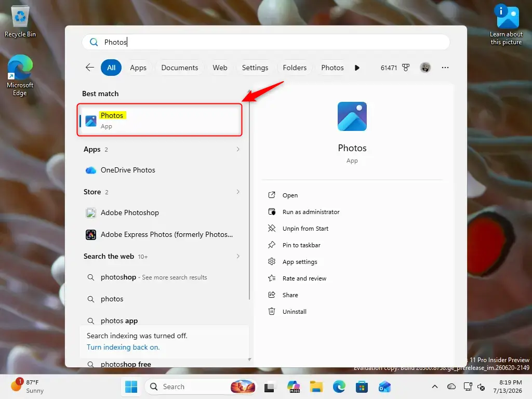Click the large Photos icon in preview pane
The width and height of the screenshot is (532, 399).
(352, 116)
